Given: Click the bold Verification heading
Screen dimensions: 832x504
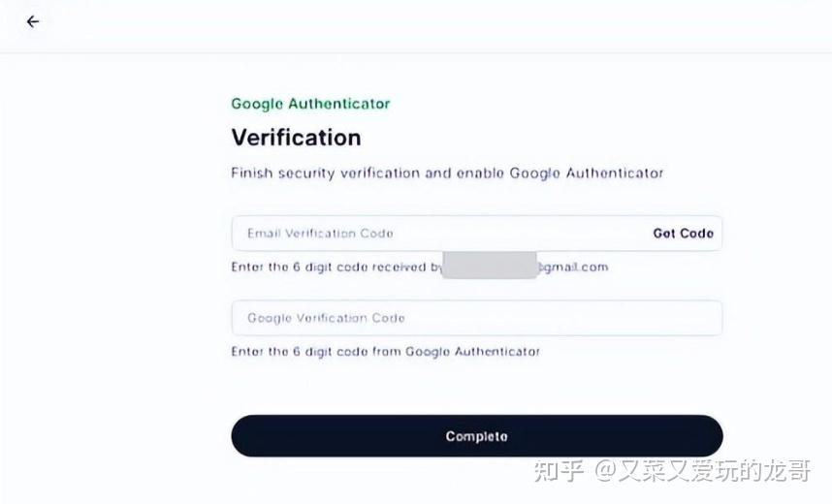Looking at the screenshot, I should tap(296, 137).
